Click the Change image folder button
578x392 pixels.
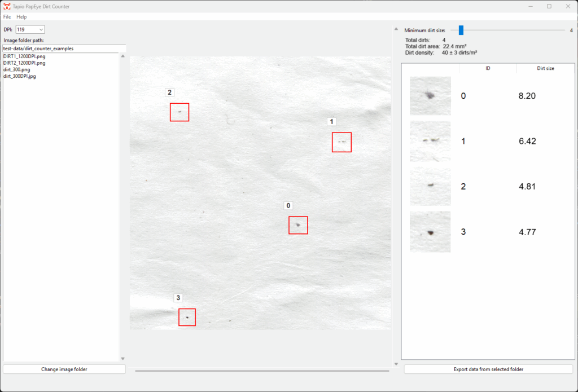coord(64,369)
